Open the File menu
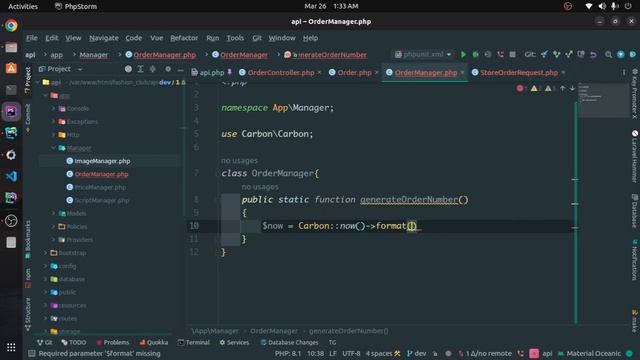This screenshot has width=640, height=360. click(31, 38)
